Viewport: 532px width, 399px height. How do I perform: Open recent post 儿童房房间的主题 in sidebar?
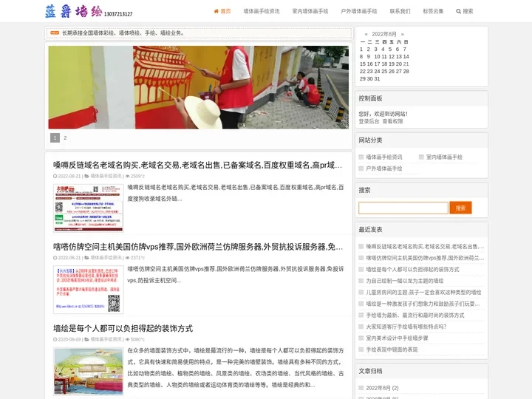coord(423,293)
